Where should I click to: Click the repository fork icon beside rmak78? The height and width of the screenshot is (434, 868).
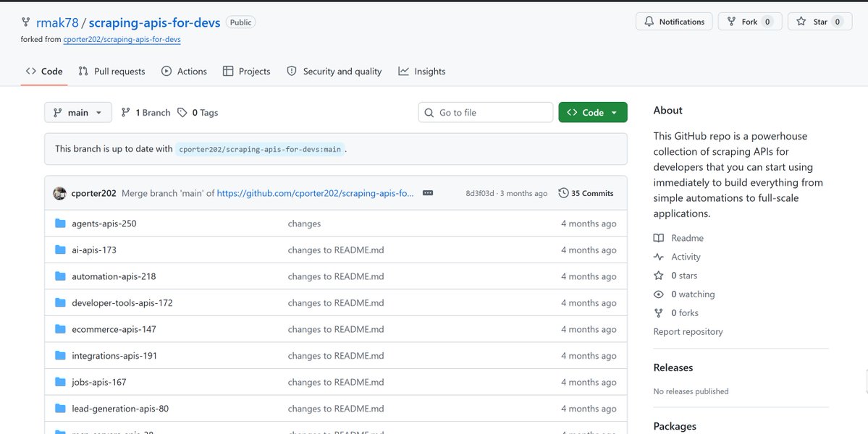[x=25, y=22]
